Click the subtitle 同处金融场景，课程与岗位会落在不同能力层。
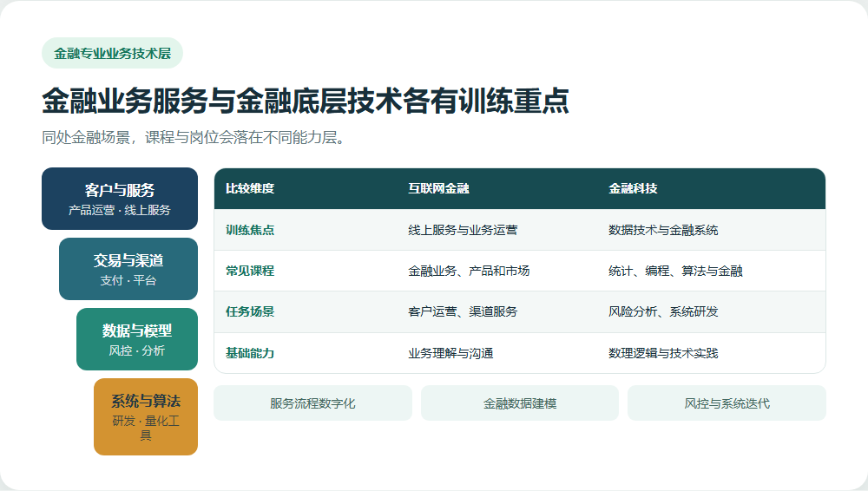This screenshot has width=868, height=491. 194,137
